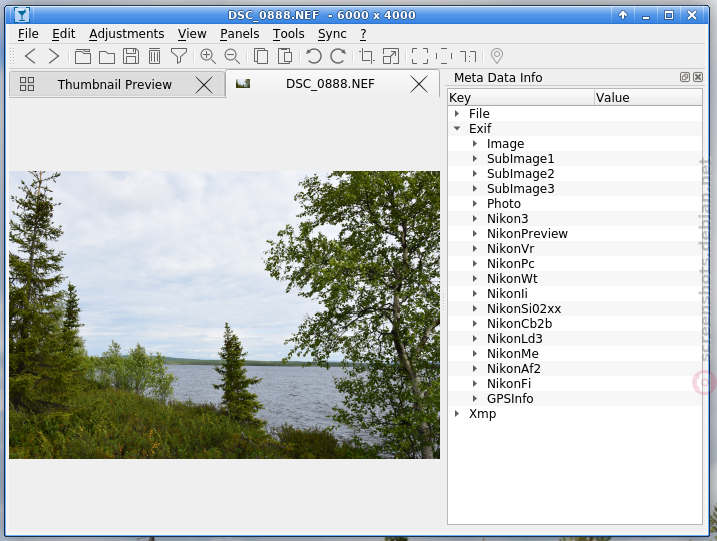The image size is (717, 541).
Task: Open the Panels menu
Action: tap(239, 34)
